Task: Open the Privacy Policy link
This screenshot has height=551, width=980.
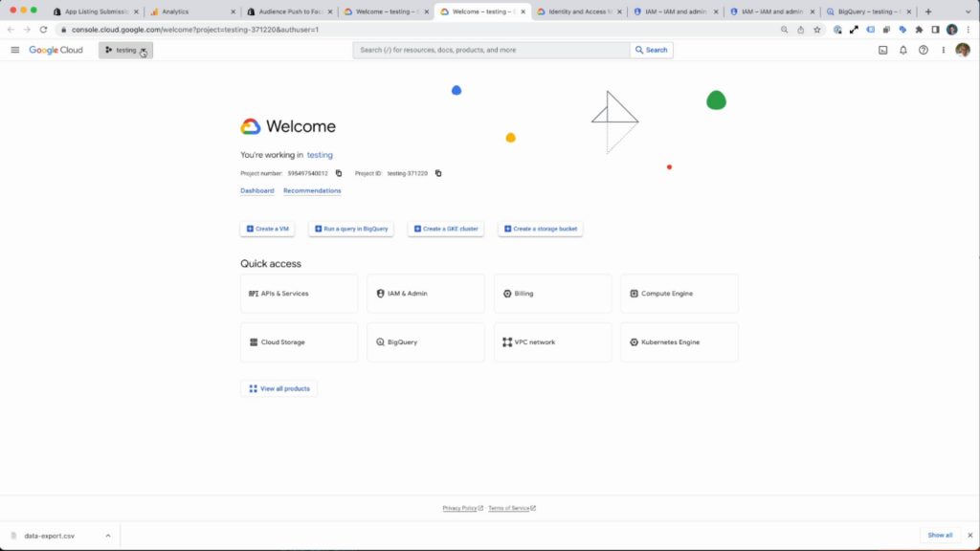Action: (x=462, y=508)
